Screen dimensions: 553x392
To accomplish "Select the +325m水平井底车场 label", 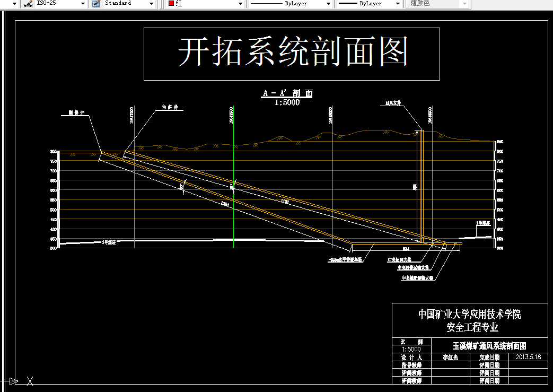I will (x=345, y=260).
